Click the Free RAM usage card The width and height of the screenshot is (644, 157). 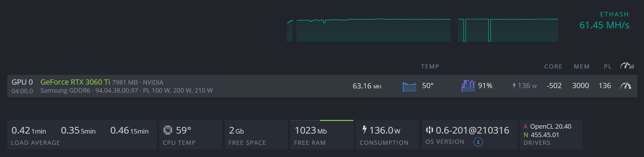click(x=322, y=135)
